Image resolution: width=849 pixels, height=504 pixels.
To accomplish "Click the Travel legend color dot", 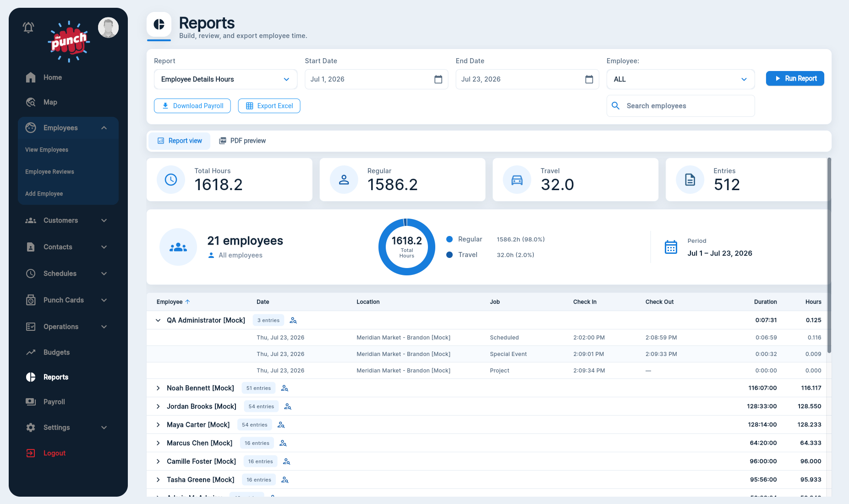I will pos(449,255).
